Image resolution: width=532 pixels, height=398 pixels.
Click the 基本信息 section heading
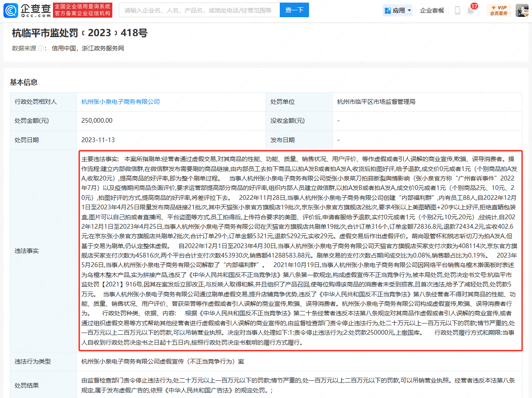pos(24,82)
